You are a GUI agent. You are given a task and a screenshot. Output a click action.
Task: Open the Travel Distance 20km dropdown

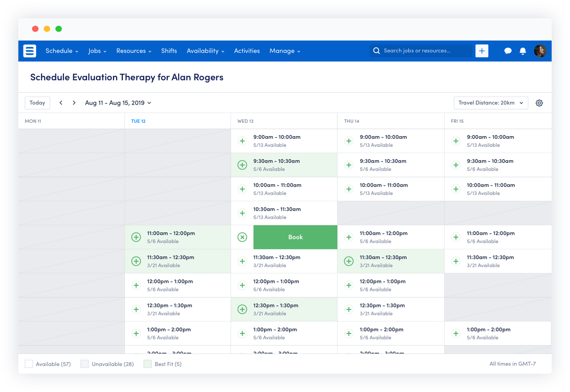[x=491, y=103]
